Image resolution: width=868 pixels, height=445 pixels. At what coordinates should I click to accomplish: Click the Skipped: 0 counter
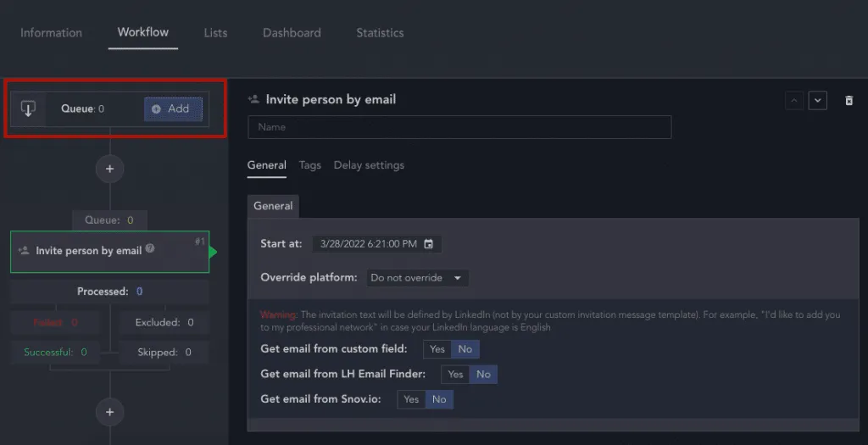pos(164,353)
